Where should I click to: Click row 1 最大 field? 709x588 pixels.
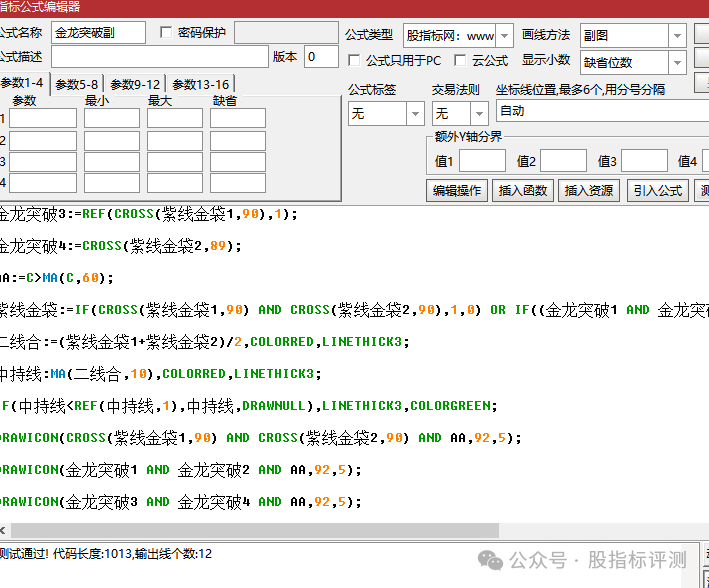click(175, 119)
